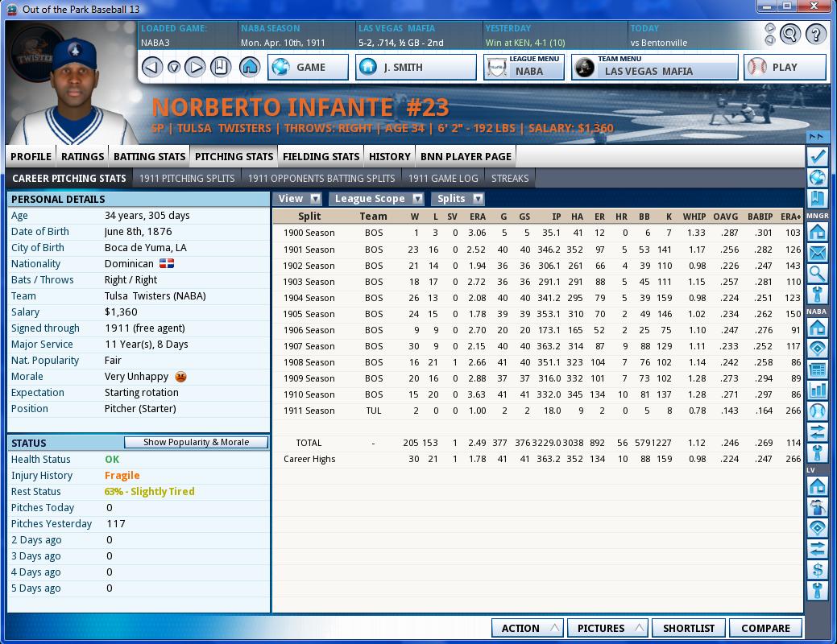Sort table by the ERA column header
Image resolution: width=837 pixels, height=644 pixels.
click(478, 216)
